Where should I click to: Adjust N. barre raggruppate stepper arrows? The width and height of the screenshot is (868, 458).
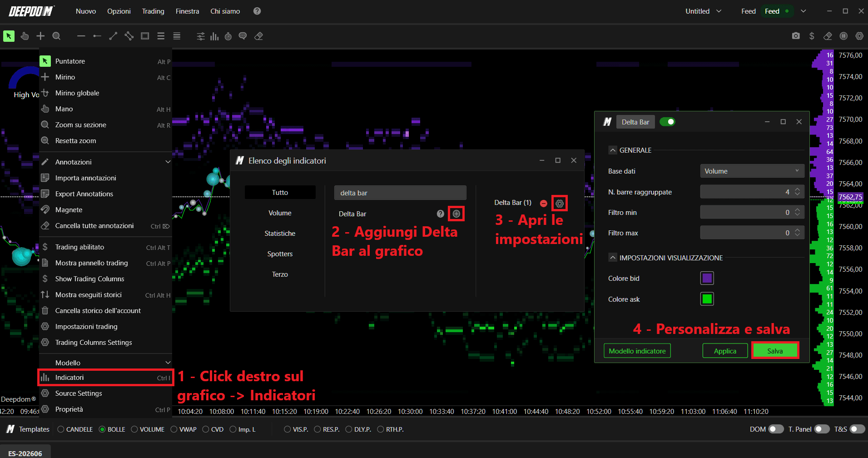(797, 192)
